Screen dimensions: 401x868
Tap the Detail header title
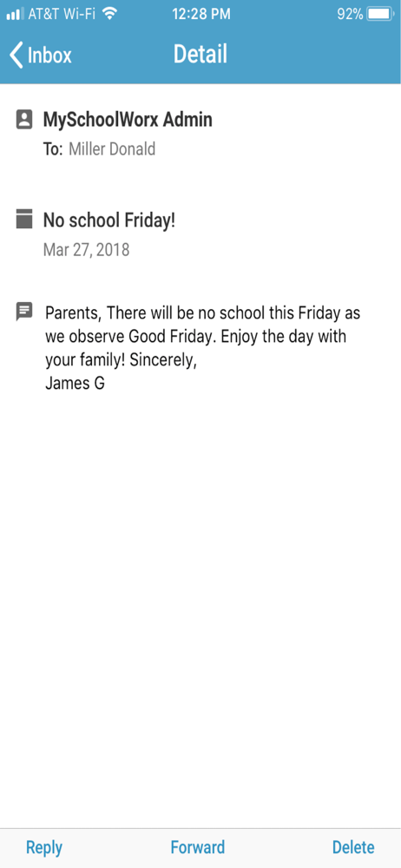click(200, 54)
